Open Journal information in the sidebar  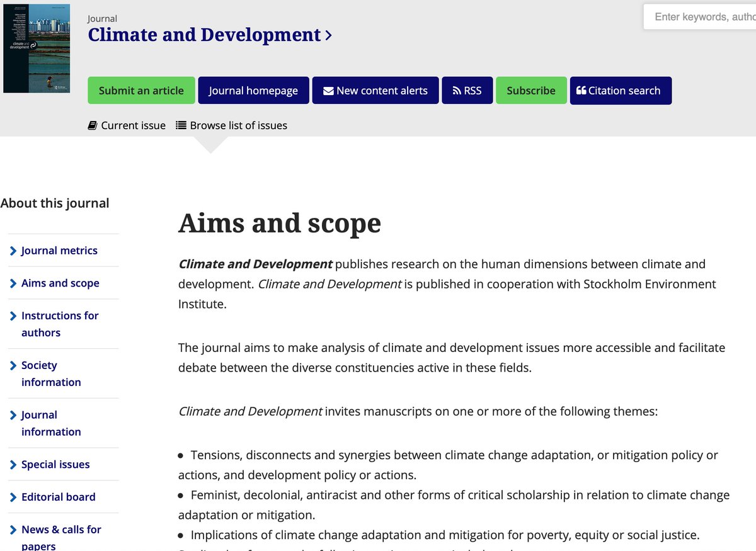click(x=51, y=423)
